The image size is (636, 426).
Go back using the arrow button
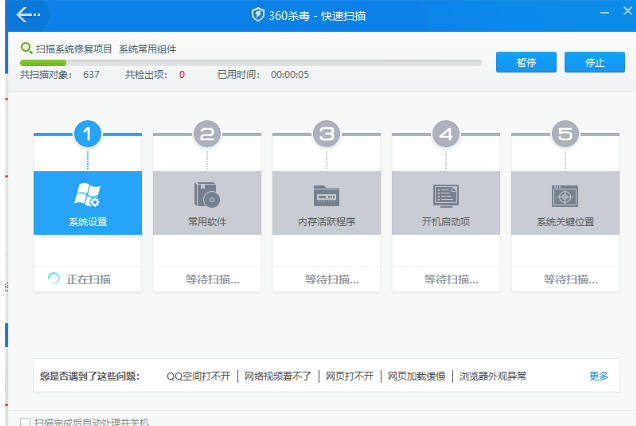pos(28,15)
